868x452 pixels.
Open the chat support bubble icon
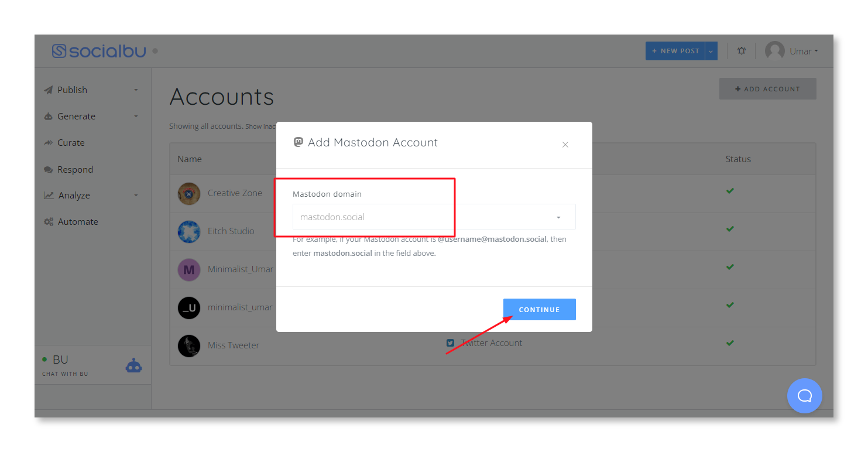click(x=804, y=396)
